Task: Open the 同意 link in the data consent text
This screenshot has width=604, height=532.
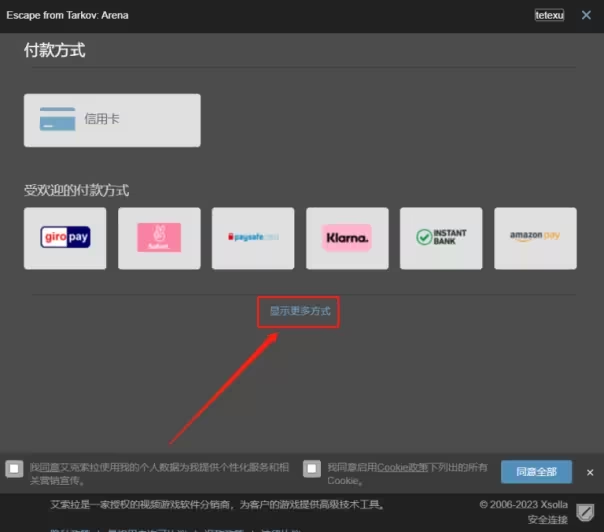Action: click(45, 467)
